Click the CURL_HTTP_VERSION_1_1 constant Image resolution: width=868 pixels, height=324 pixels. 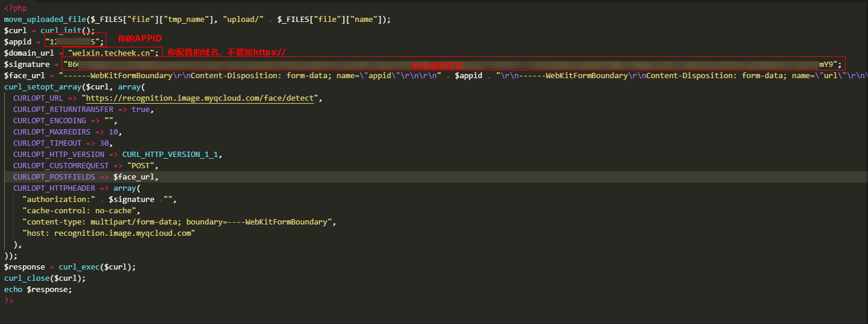(172, 155)
